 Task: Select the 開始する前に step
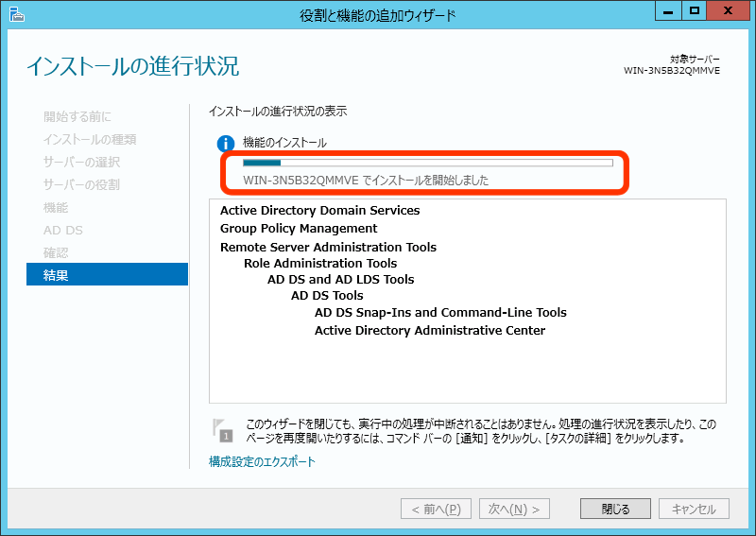[77, 116]
